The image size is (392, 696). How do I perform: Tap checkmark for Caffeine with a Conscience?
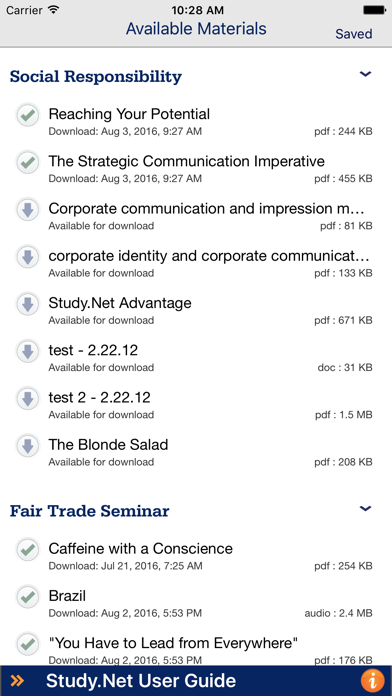28,550
